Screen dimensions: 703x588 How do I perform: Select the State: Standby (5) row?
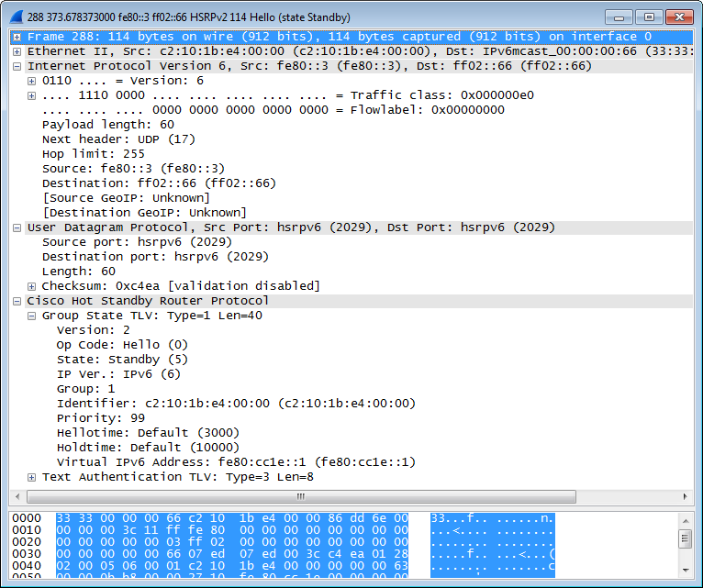click(x=122, y=360)
